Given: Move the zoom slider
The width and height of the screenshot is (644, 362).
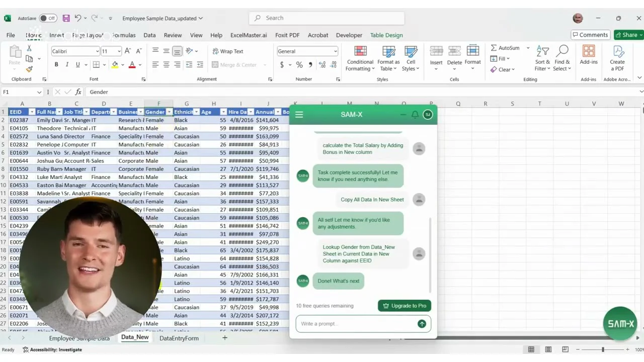Looking at the screenshot, I should coord(603,349).
